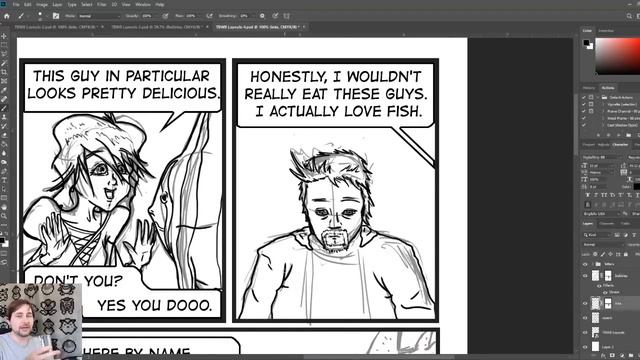This screenshot has height=360, width=640.
Task: Open the layer Kind filter dropdown
Action: click(x=597, y=235)
